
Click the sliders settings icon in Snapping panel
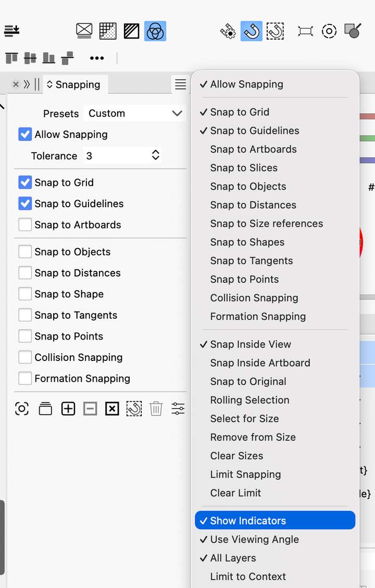[178, 409]
